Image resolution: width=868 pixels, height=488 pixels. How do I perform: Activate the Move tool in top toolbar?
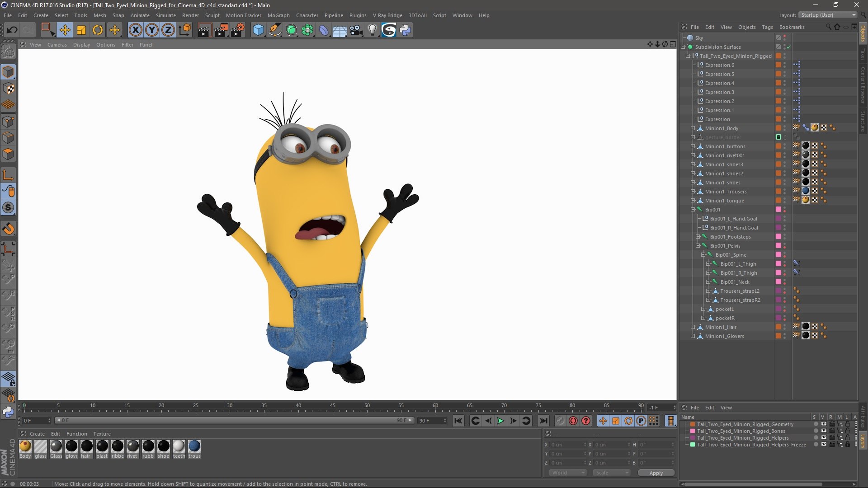[65, 30]
